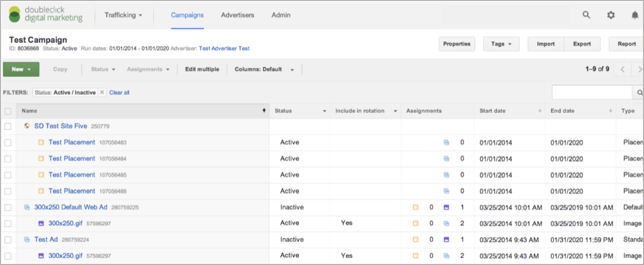
Task: Toggle the select-all checkbox in header row
Action: [x=8, y=111]
